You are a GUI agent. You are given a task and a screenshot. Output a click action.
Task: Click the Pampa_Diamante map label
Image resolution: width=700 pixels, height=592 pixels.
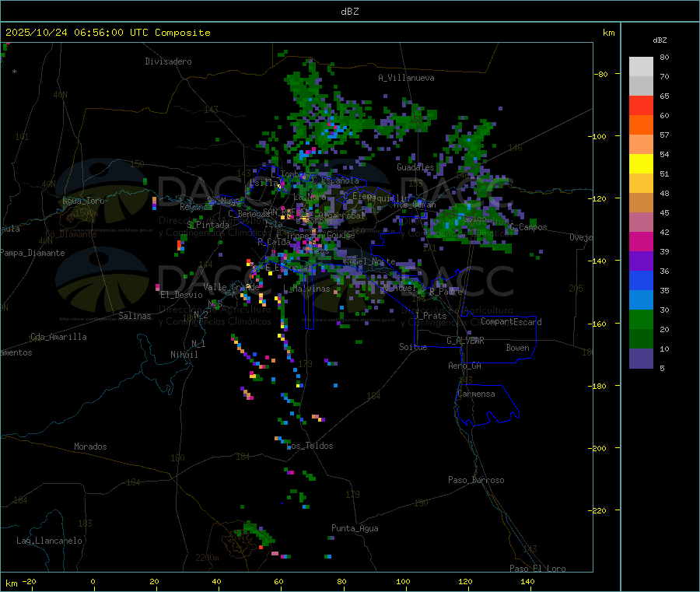coord(32,253)
